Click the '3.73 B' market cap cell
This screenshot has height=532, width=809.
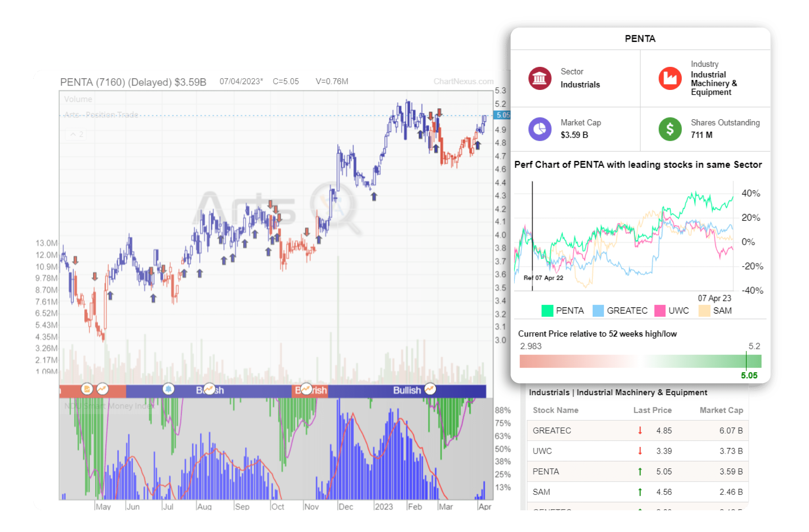click(731, 451)
